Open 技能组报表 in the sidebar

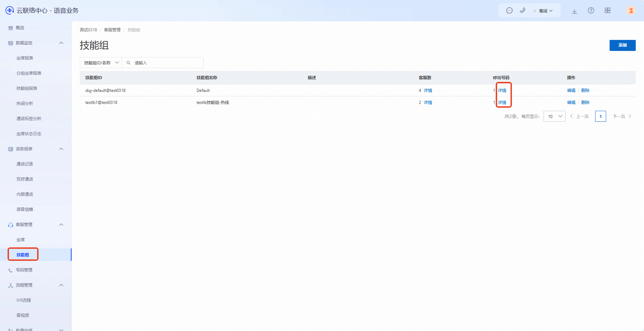(27, 88)
